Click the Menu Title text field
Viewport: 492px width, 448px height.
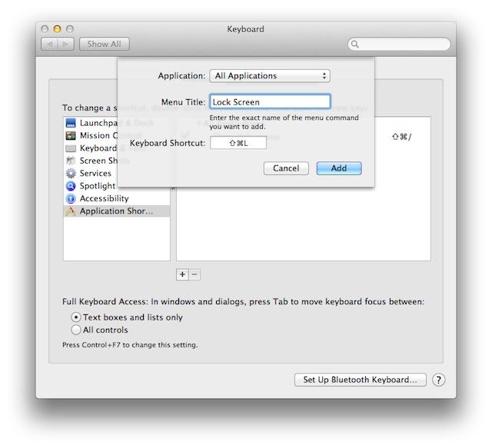point(270,101)
